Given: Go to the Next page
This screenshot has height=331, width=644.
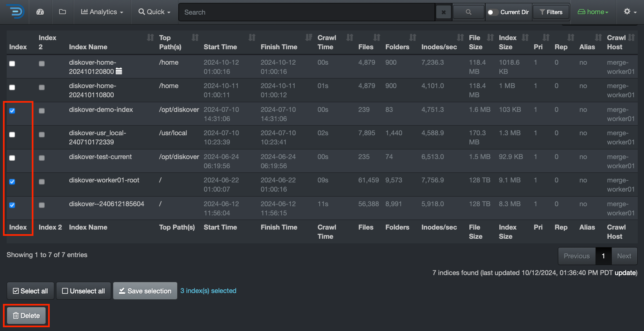Looking at the screenshot, I should click(624, 256).
